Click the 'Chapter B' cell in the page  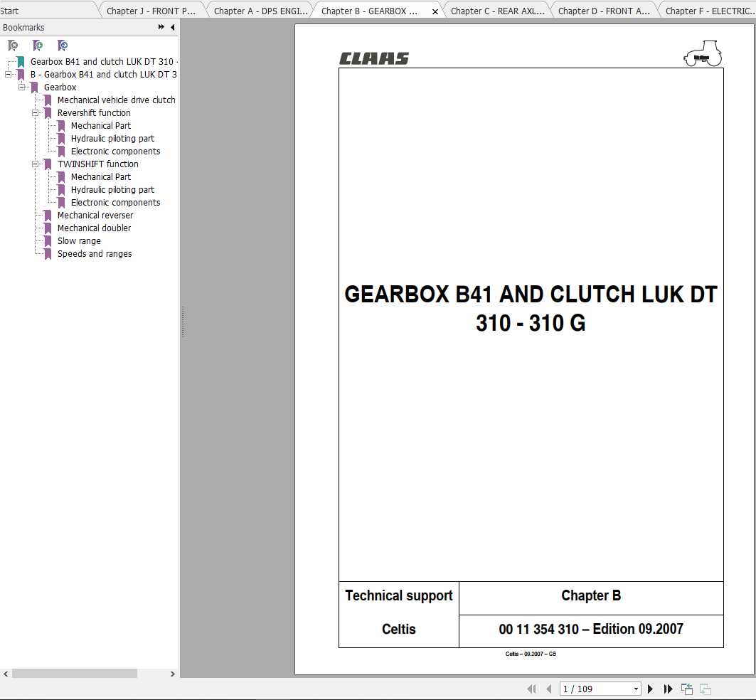591,598
